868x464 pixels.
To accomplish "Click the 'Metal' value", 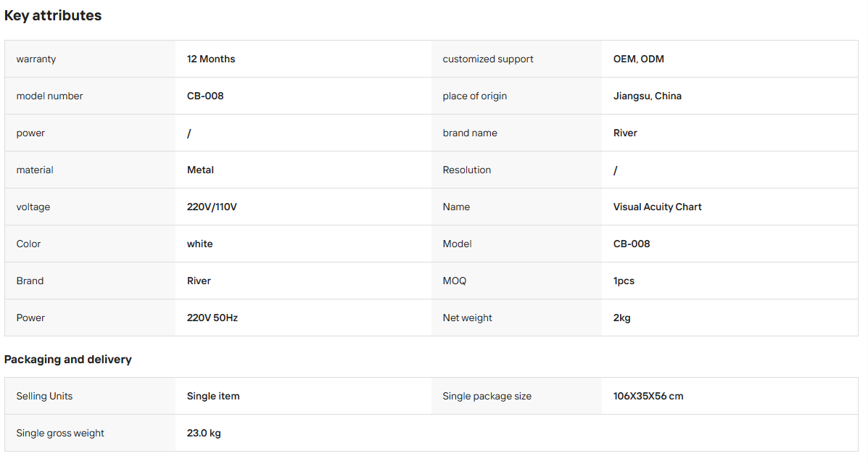I will [x=200, y=170].
